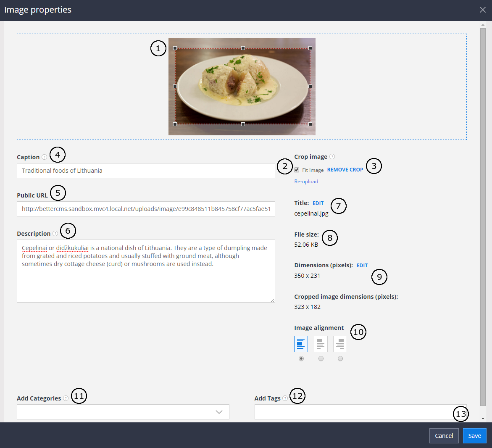Click the help icon next to Add Tags

(x=285, y=398)
